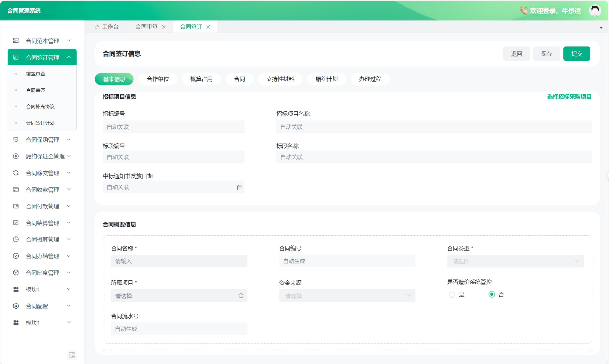The width and height of the screenshot is (609, 364).
Task: Click the 选择招标采购项目 link
Action: 569,97
